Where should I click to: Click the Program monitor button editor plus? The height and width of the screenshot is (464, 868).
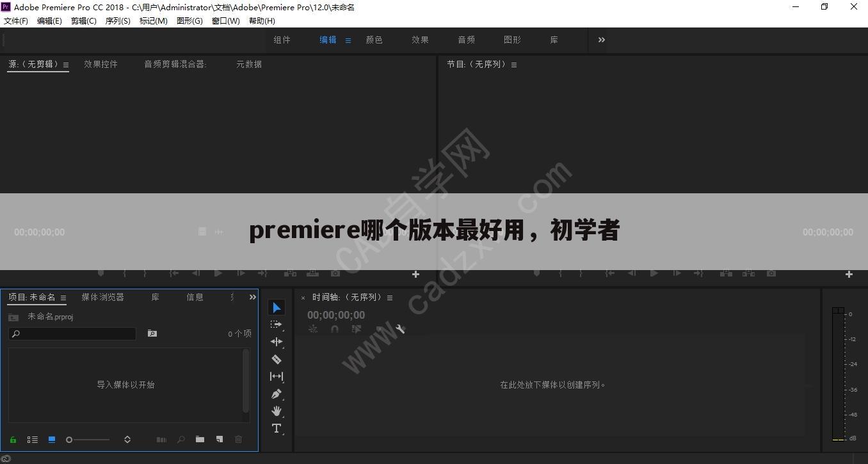[x=849, y=274]
